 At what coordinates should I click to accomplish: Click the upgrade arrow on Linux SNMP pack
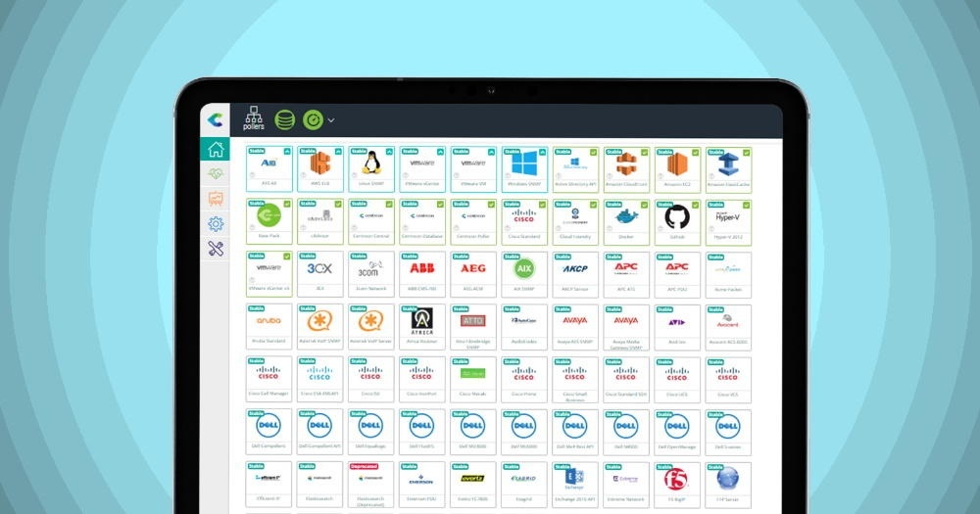(x=389, y=152)
